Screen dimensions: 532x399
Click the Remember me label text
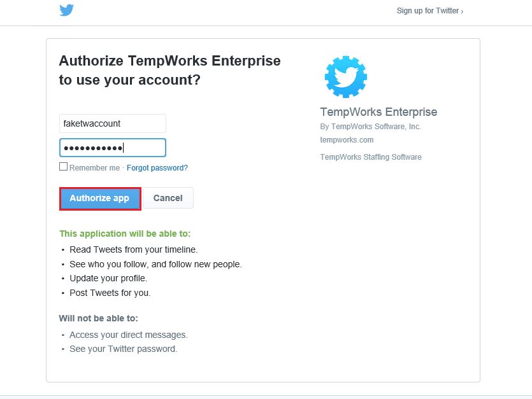coord(94,168)
